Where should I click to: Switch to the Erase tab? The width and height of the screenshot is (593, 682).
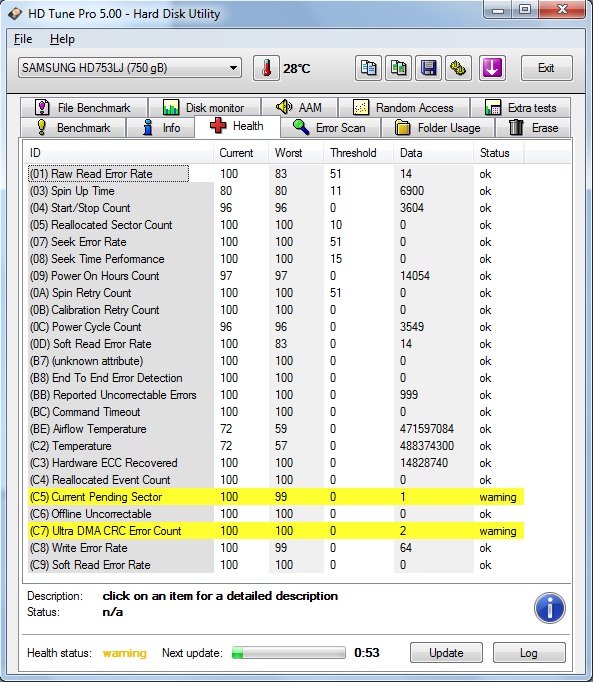click(533, 128)
